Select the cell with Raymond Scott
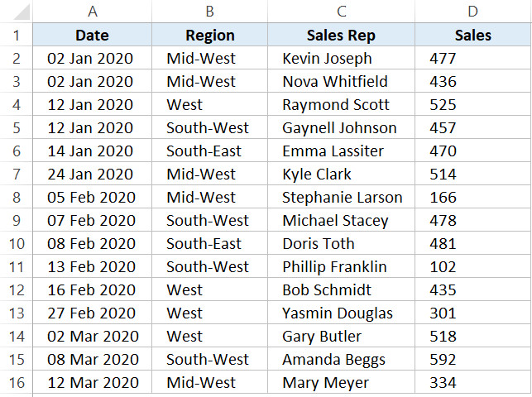The image size is (532, 397). click(x=341, y=105)
